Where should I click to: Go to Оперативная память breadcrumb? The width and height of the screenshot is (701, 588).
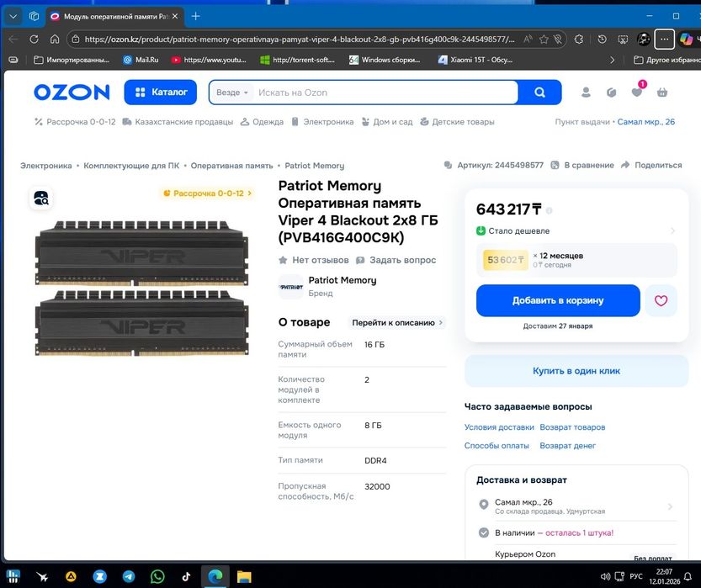point(231,166)
